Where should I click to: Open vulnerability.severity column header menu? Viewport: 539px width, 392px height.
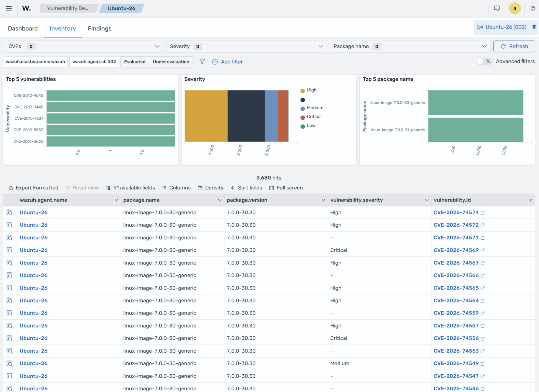427,200
